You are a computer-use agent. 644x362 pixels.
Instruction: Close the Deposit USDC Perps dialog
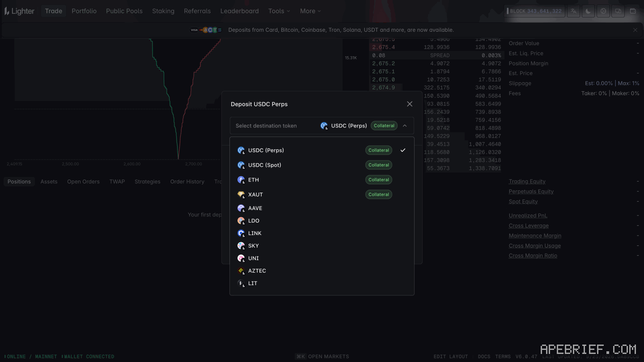410,104
